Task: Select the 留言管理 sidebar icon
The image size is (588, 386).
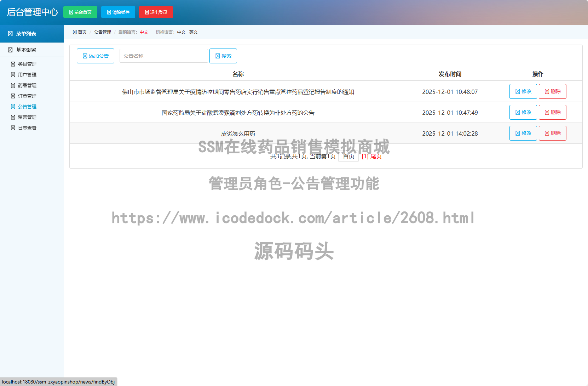Action: pyautogui.click(x=12, y=117)
